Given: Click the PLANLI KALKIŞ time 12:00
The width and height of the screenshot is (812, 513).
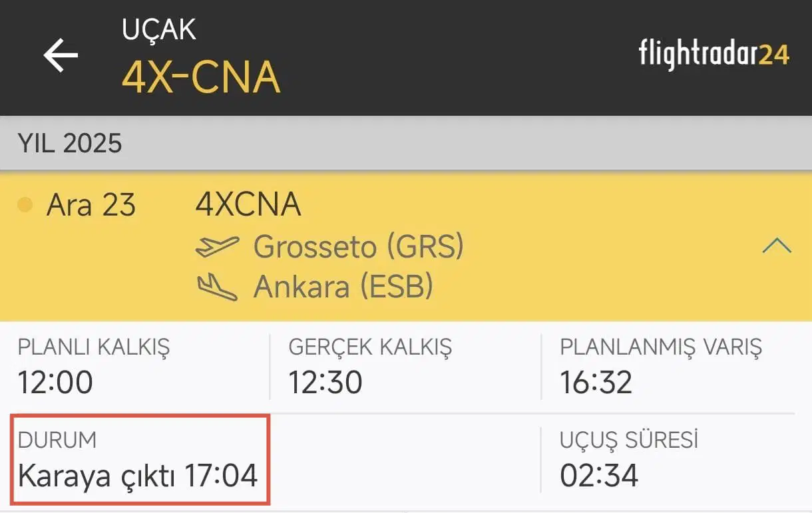Looking at the screenshot, I should 55,383.
